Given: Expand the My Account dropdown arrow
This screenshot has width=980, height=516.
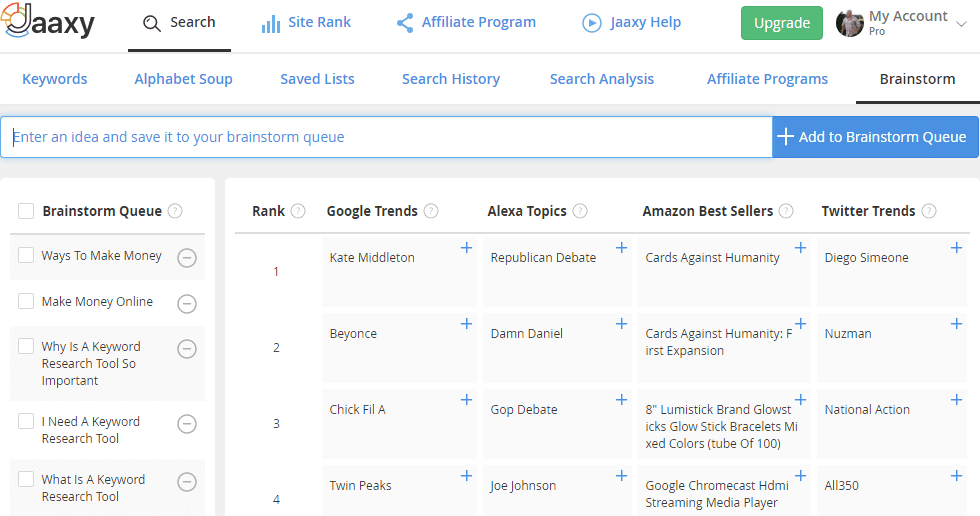Looking at the screenshot, I should coord(962,24).
